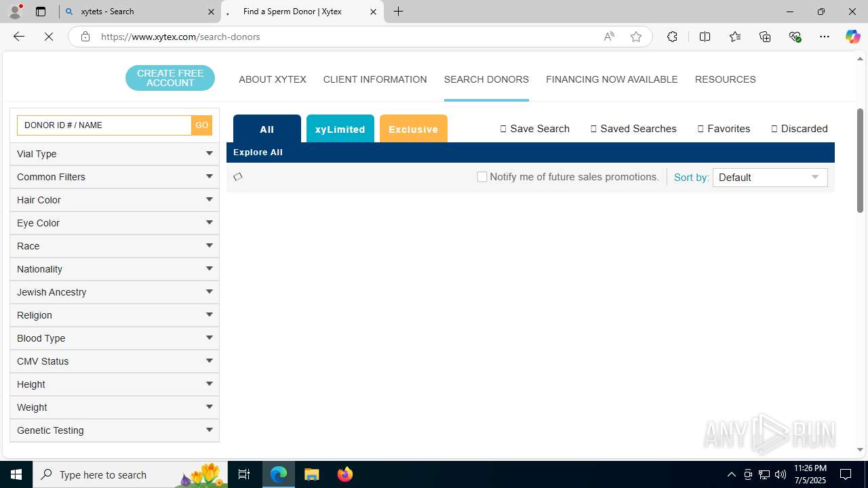868x488 pixels.
Task: Click the Windows taskbar search box
Action: coord(130,474)
